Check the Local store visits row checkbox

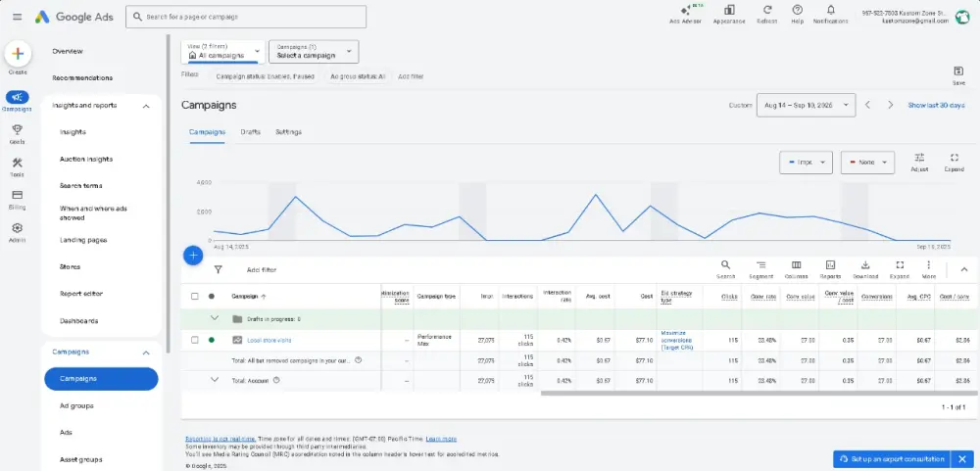point(195,340)
